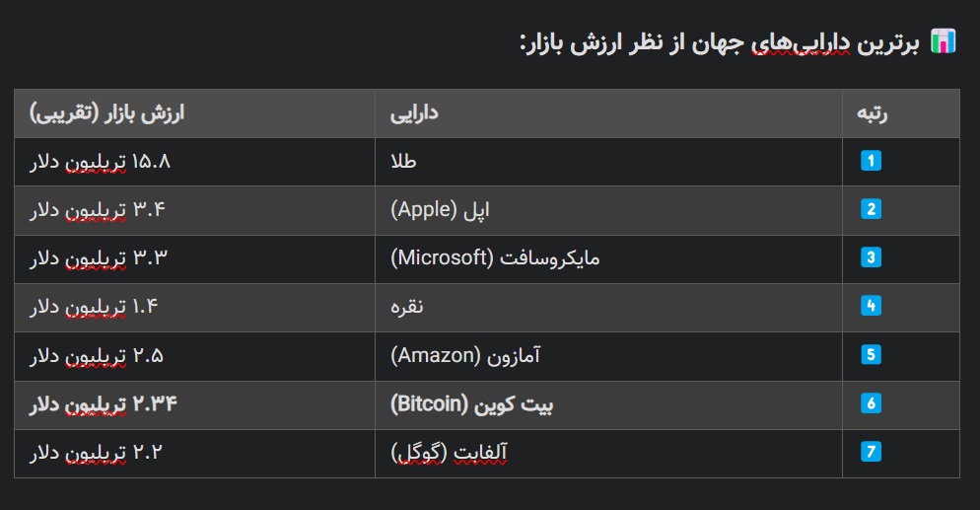Select the نقره asset cell

click(608, 307)
